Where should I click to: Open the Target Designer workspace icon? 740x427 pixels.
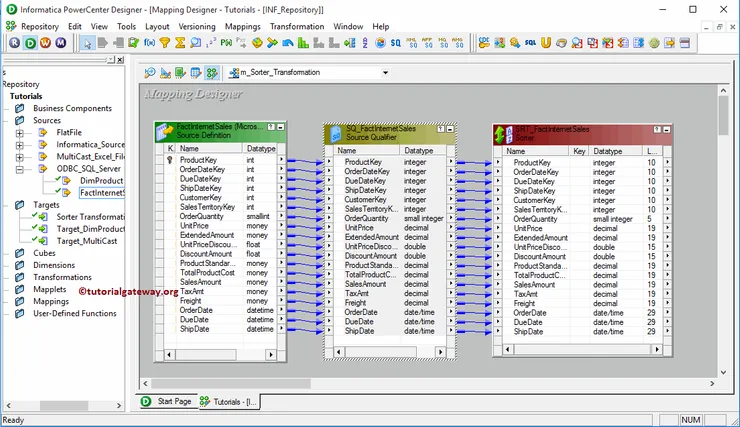click(x=165, y=73)
